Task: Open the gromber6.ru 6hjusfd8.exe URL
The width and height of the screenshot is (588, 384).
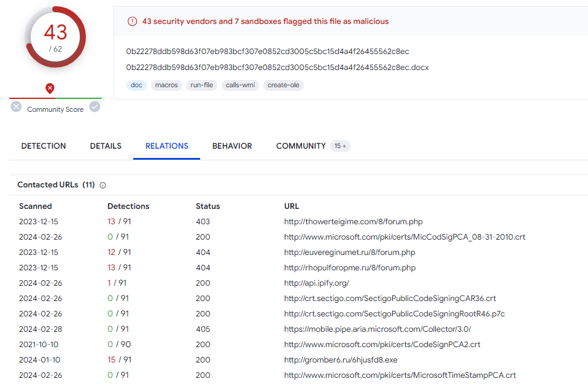Action: pyautogui.click(x=341, y=359)
